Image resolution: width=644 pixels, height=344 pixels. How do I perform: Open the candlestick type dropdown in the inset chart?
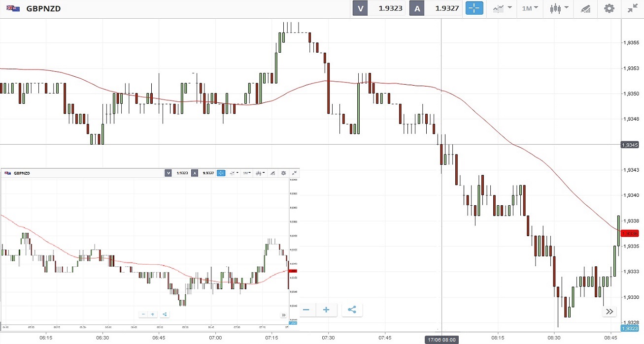tap(260, 173)
